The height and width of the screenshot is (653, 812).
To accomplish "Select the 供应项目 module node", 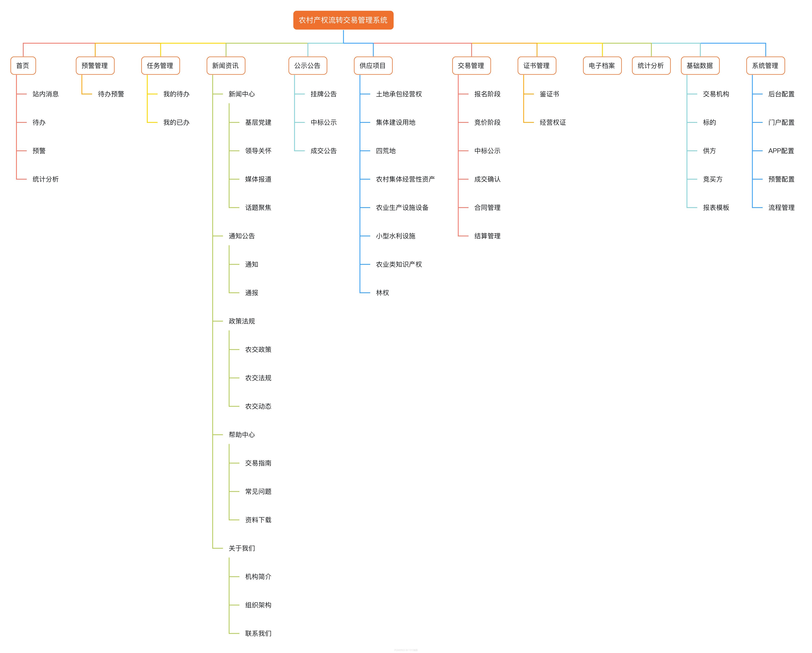I will click(373, 66).
